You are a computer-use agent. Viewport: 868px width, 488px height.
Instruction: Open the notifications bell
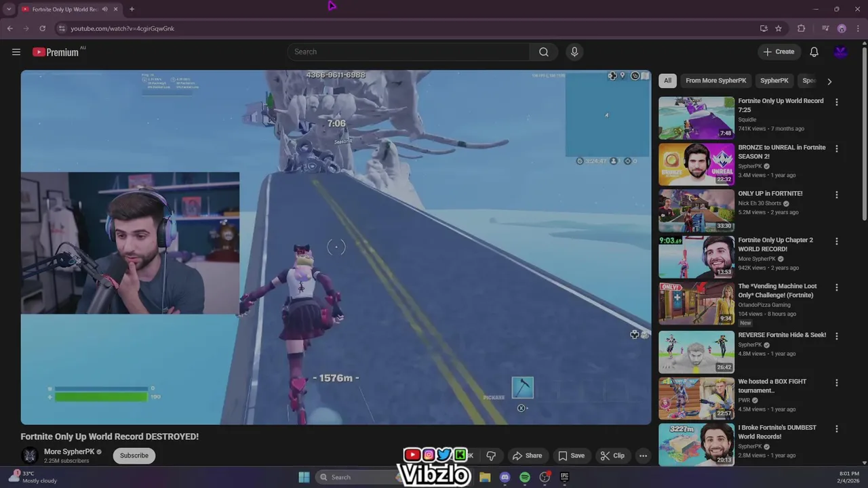814,52
